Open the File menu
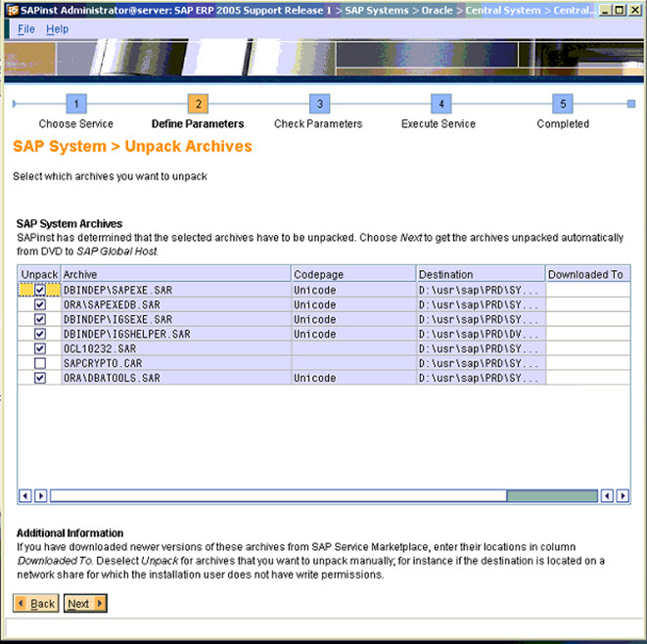Screen dimensions: 647x644 [x=26, y=29]
